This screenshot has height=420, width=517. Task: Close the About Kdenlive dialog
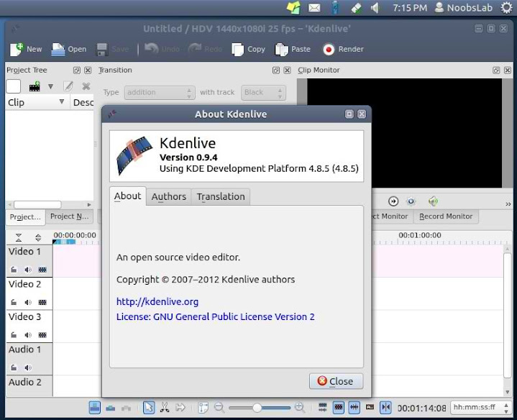click(x=336, y=381)
